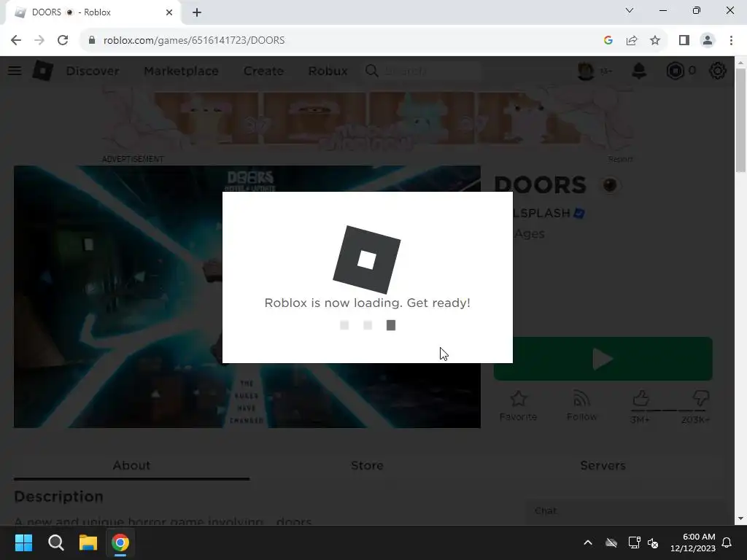
Task: Open the tab search dropdown chevron
Action: pyautogui.click(x=630, y=10)
